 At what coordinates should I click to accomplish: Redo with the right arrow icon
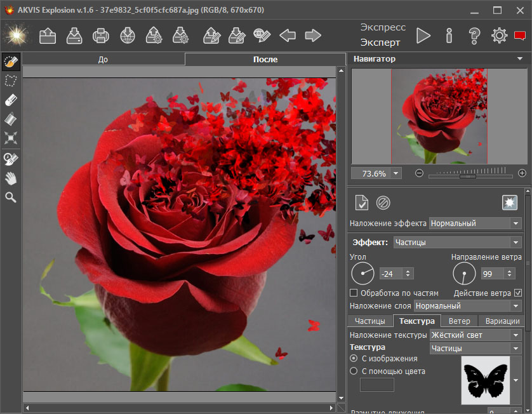click(x=313, y=36)
